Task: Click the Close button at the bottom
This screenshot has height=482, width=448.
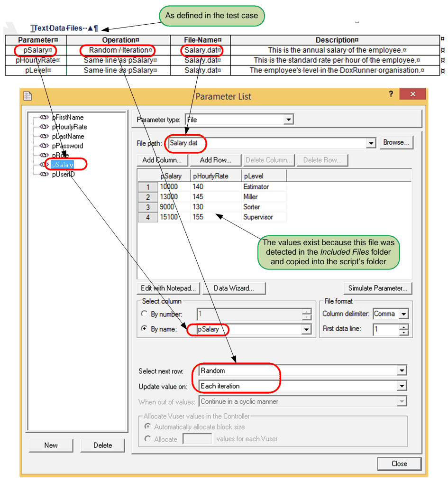Action: (399, 463)
